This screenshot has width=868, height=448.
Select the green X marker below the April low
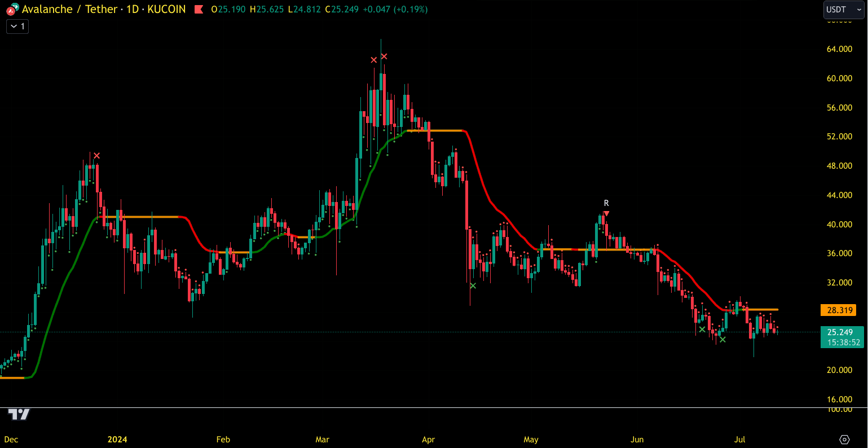[473, 286]
